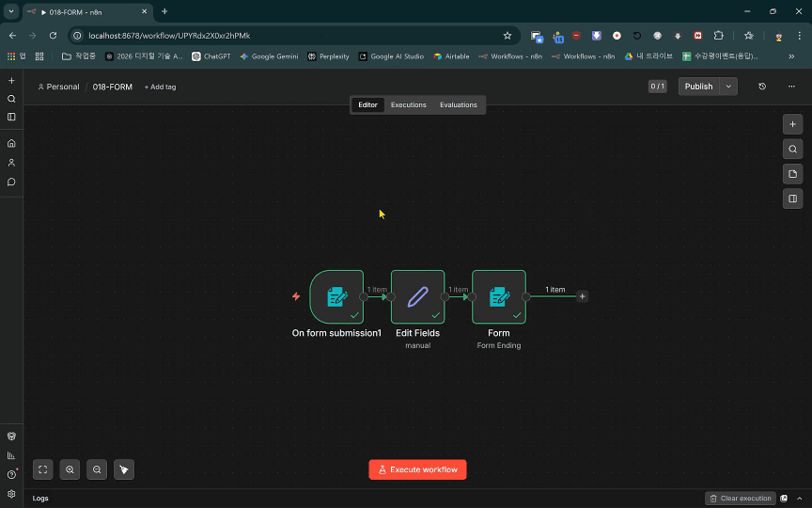This screenshot has width=812, height=508.
Task: Switch to the Evaluations tab
Action: (x=458, y=104)
